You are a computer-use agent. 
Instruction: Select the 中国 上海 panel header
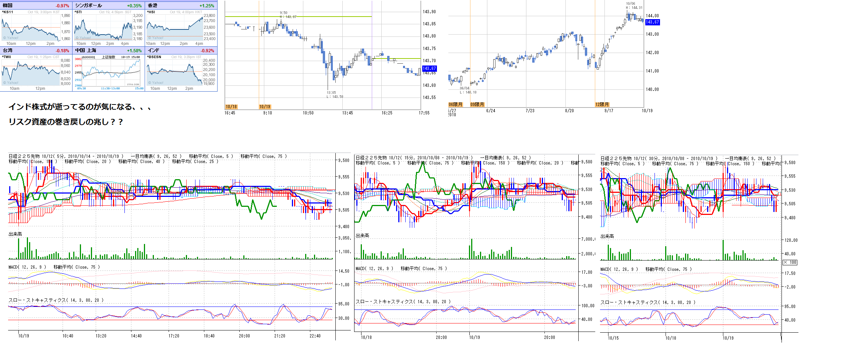pyautogui.click(x=108, y=50)
